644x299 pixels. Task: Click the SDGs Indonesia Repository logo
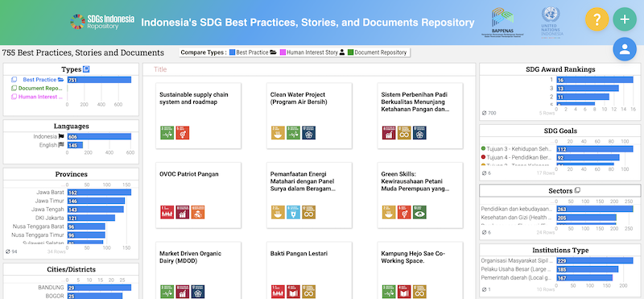pyautogui.click(x=102, y=22)
